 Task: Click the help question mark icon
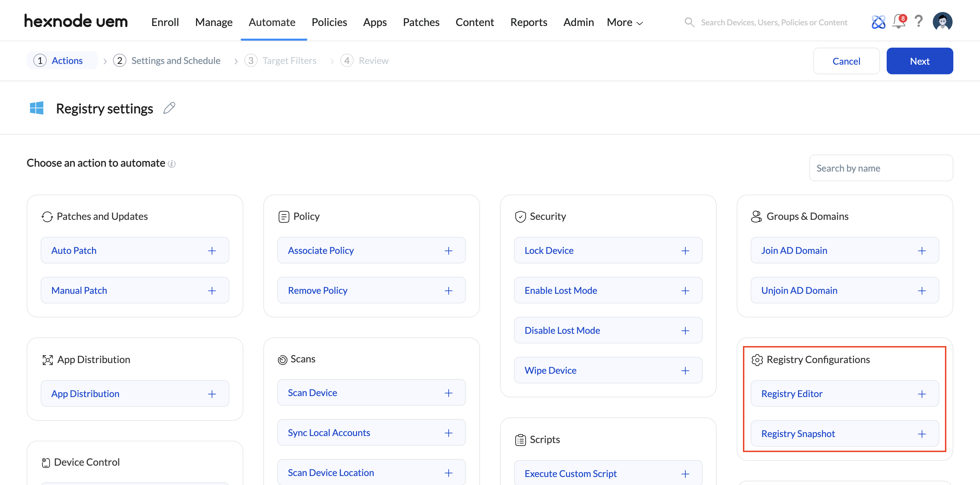(918, 22)
